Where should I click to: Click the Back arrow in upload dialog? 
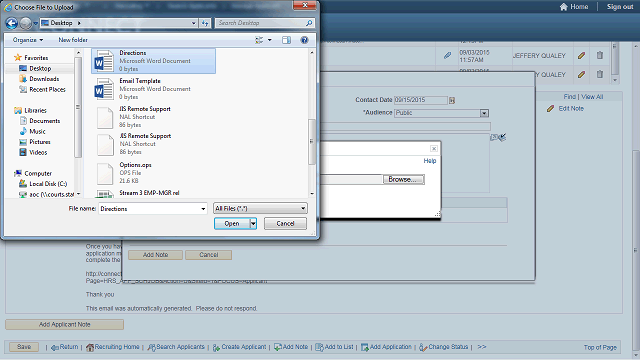[12, 23]
